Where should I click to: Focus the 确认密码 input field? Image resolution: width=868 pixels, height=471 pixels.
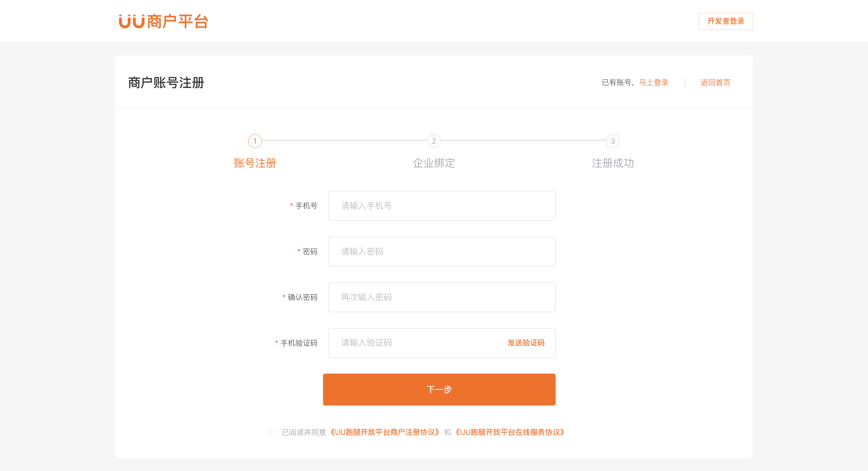(441, 297)
